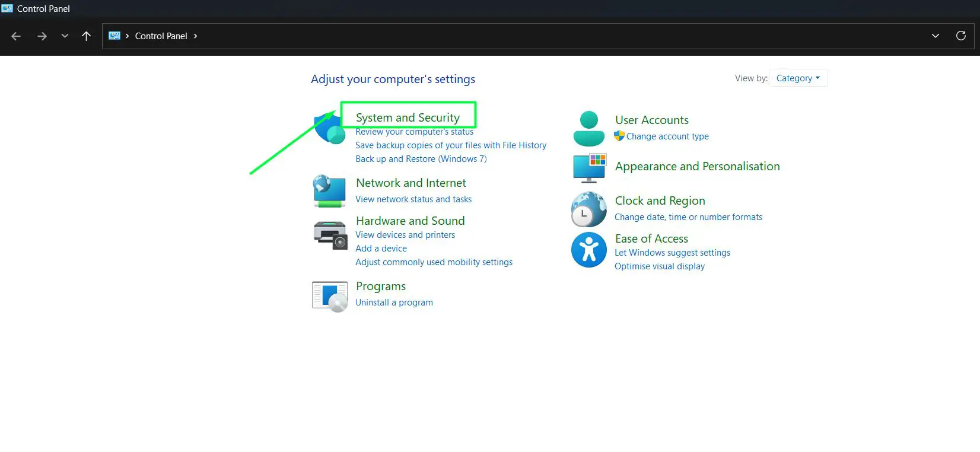Open System and Security heading link
980x452 pixels.
(x=408, y=117)
